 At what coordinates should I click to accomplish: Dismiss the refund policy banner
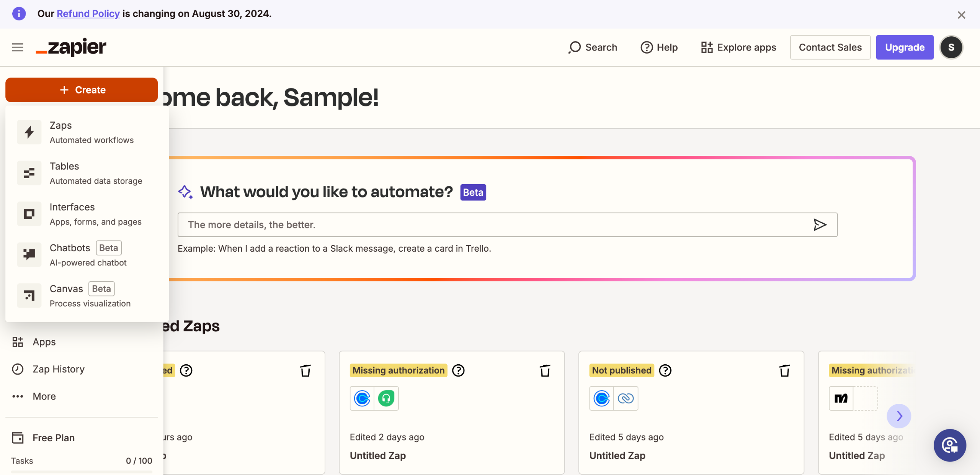click(x=961, y=15)
